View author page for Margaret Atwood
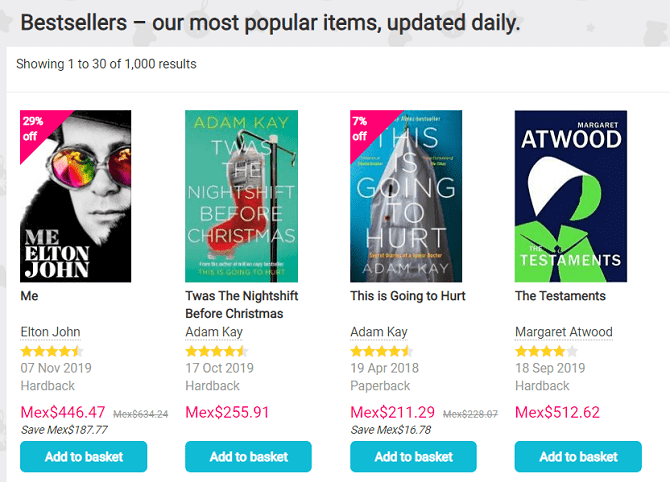The width and height of the screenshot is (670, 482). pos(563,332)
